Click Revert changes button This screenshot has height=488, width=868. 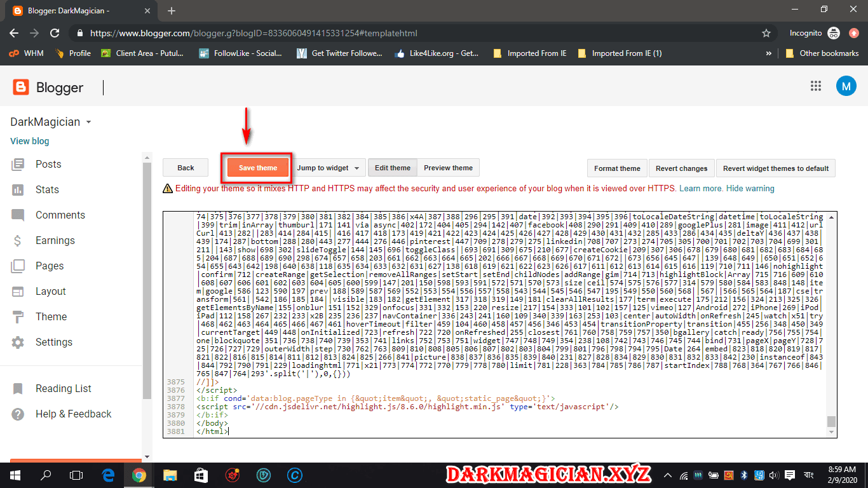pyautogui.click(x=681, y=168)
